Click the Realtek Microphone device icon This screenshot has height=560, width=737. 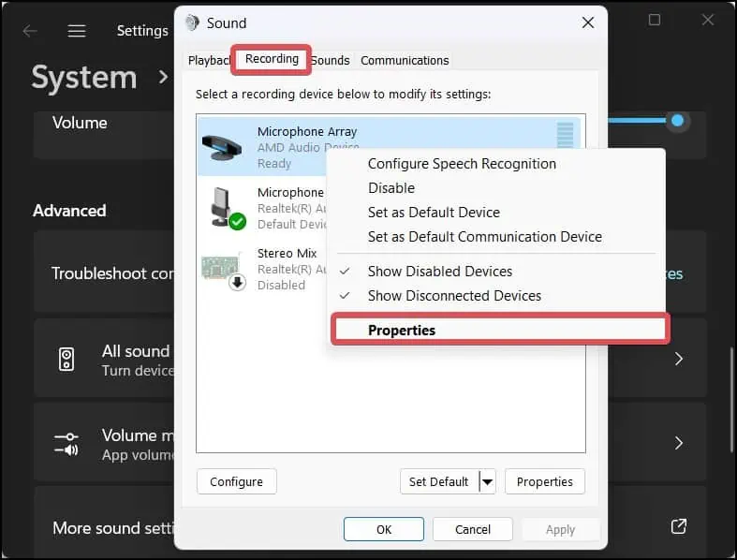click(223, 208)
